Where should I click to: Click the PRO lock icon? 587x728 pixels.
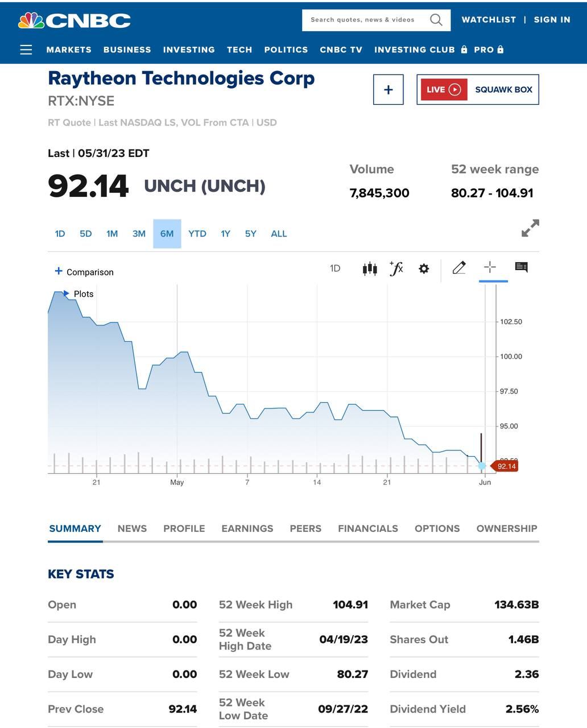[501, 49]
